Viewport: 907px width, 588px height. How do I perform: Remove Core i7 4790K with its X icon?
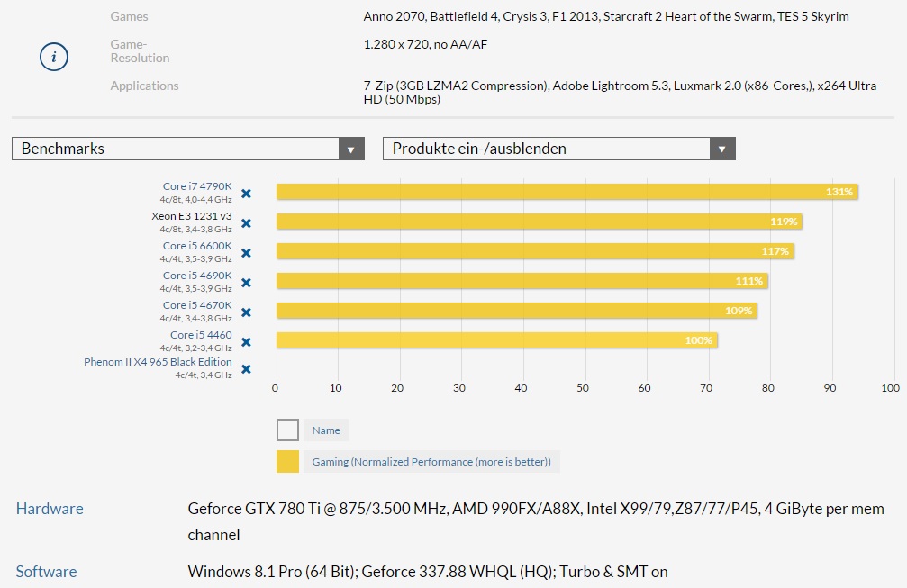(x=246, y=194)
